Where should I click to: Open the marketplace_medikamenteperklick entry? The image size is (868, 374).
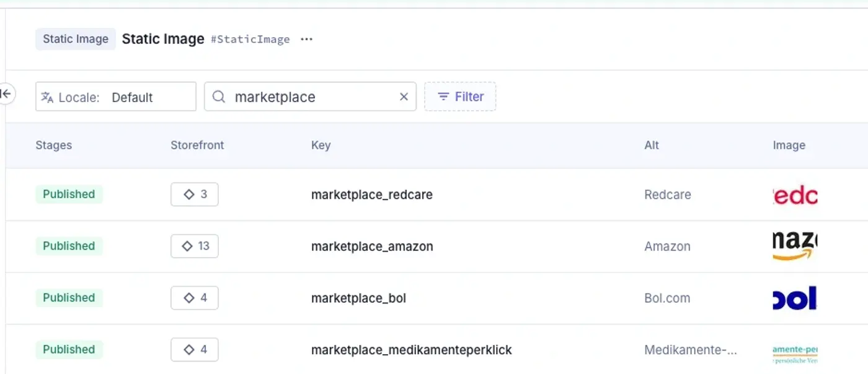(412, 350)
